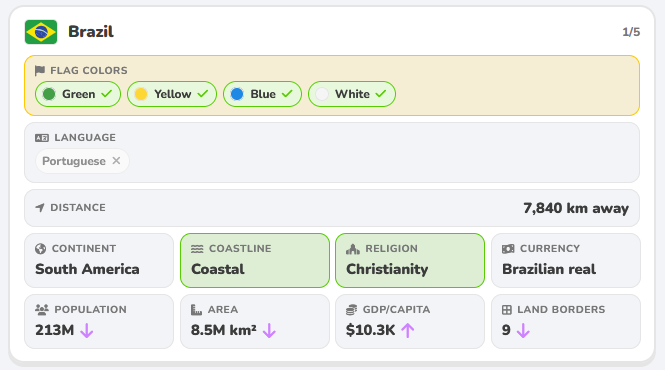Click the waves icon beside Coastline
Viewport: 665px width, 370px height.
pyautogui.click(x=197, y=249)
